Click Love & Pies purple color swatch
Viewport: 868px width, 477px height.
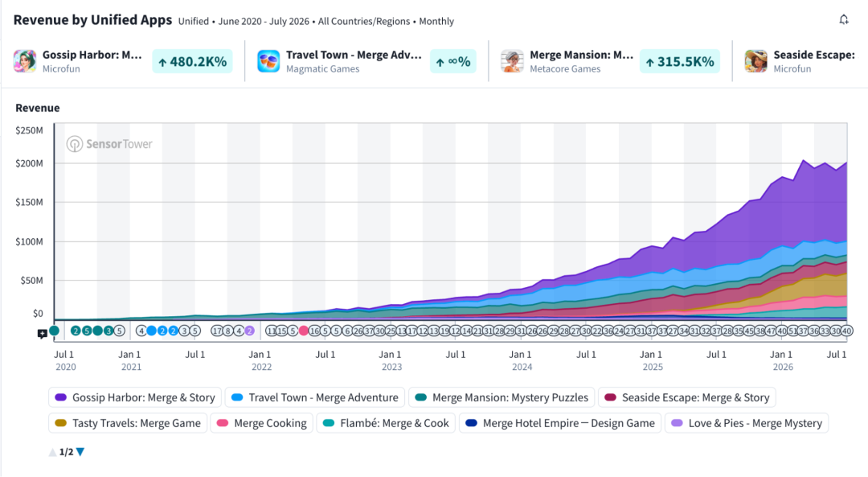tap(677, 423)
